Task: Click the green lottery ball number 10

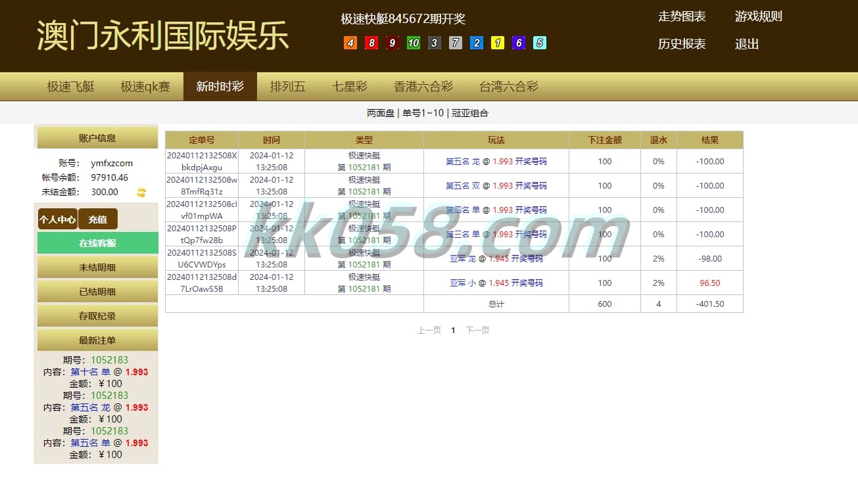Action: [413, 43]
